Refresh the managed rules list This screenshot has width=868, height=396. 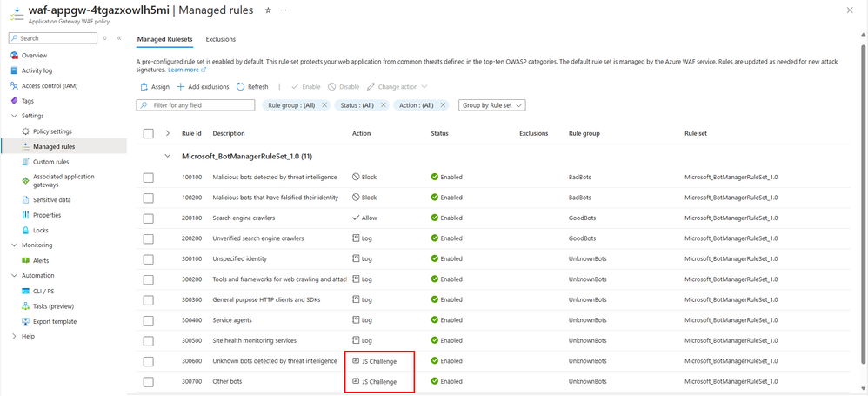click(252, 87)
